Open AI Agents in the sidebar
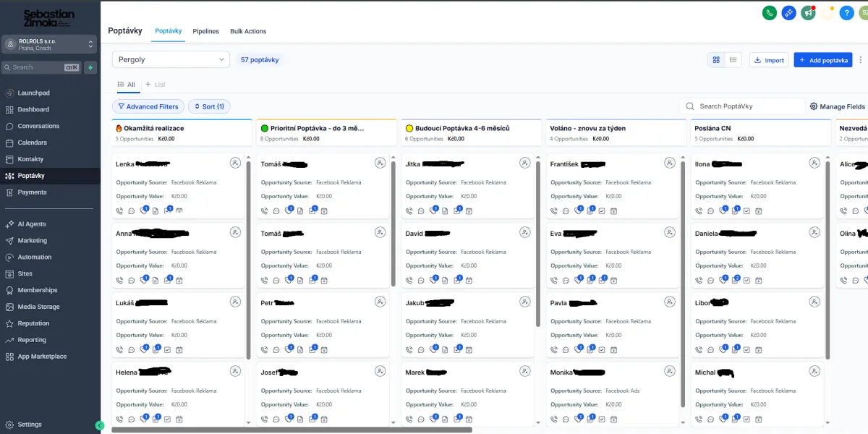 pyautogui.click(x=32, y=224)
